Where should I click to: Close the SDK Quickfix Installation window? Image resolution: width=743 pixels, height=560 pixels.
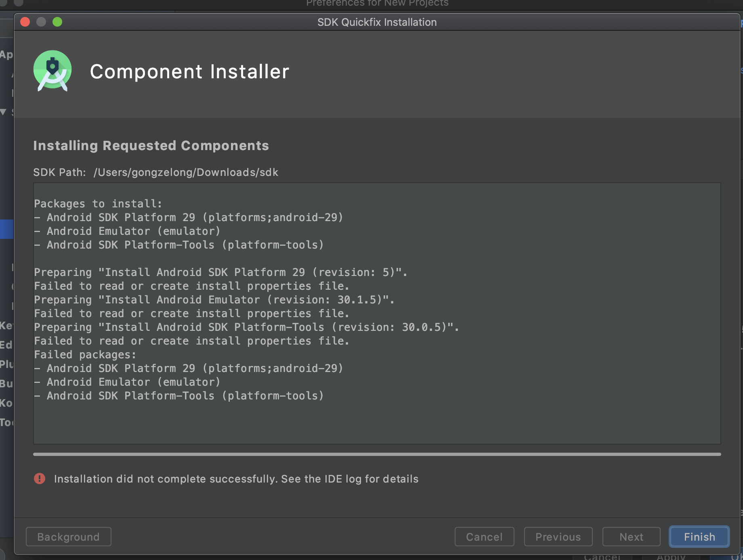point(25,22)
